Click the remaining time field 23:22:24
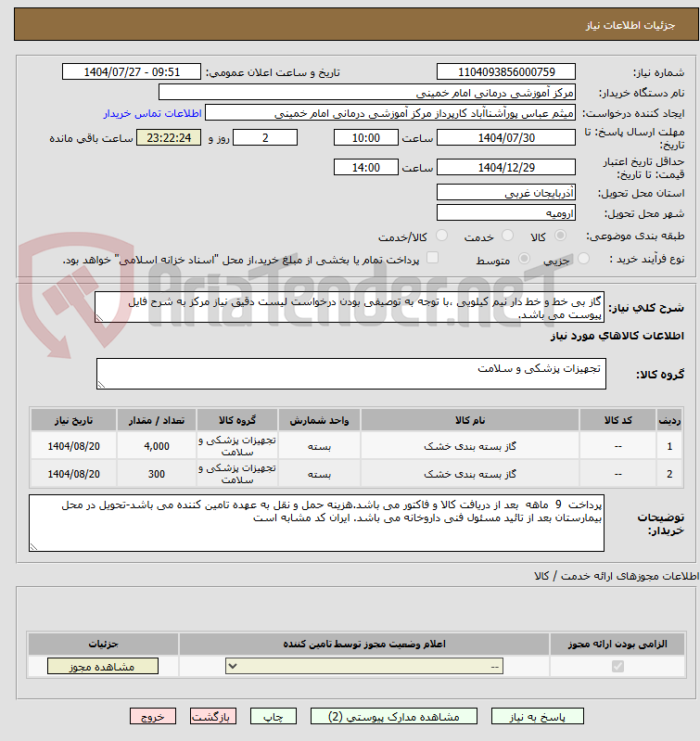700x741 pixels. (169, 137)
